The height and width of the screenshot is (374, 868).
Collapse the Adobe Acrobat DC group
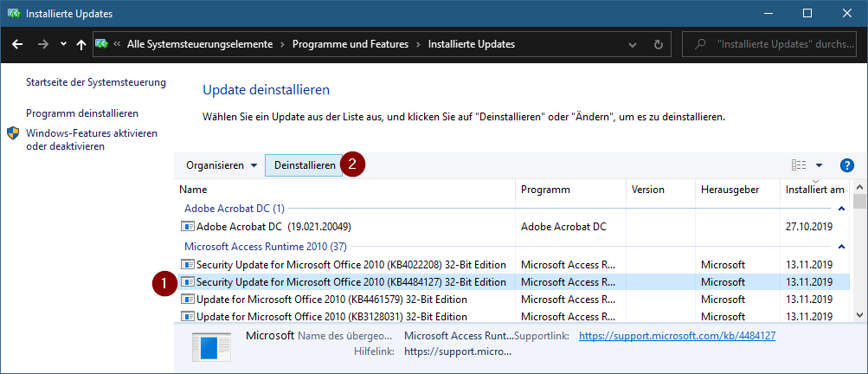[841, 209]
